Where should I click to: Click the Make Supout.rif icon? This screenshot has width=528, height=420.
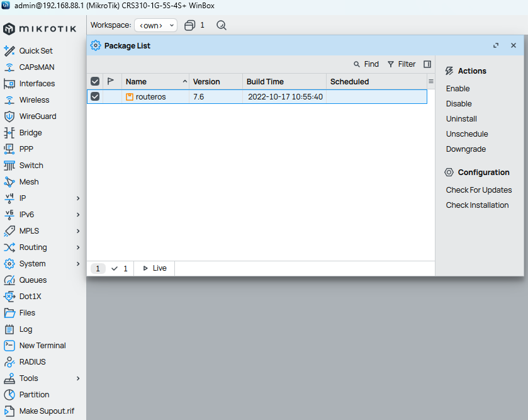pos(9,411)
